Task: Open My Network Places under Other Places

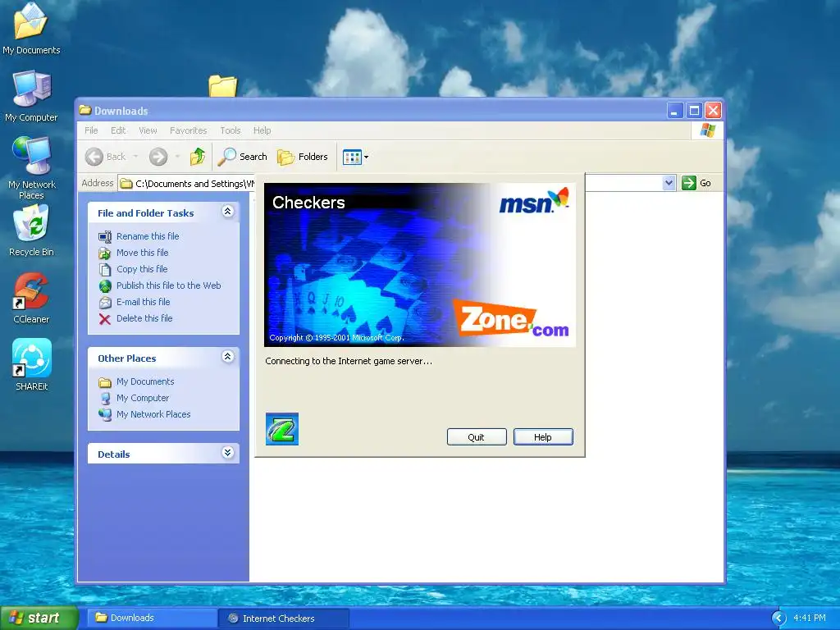Action: pyautogui.click(x=153, y=414)
